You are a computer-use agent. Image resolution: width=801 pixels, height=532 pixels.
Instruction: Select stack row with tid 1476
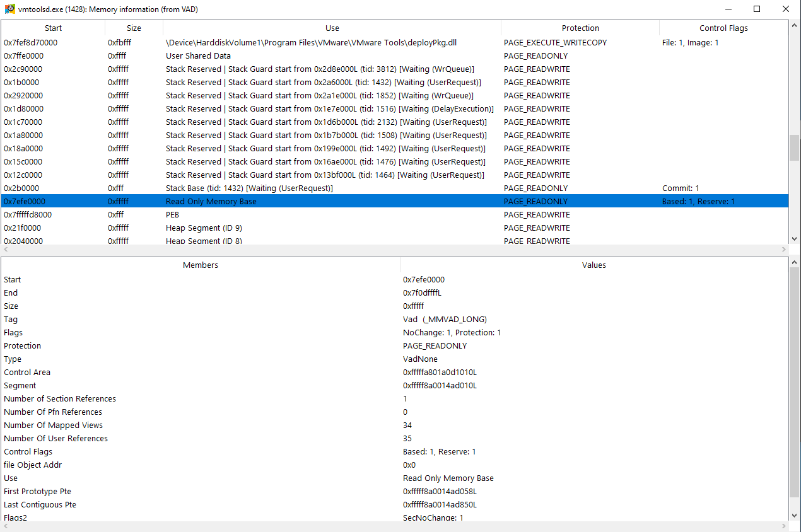394,162
